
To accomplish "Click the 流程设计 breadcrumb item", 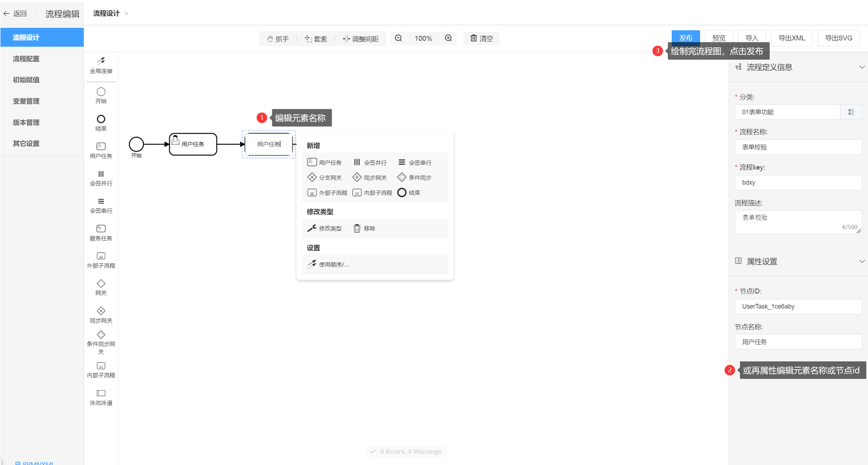I will (x=106, y=14).
